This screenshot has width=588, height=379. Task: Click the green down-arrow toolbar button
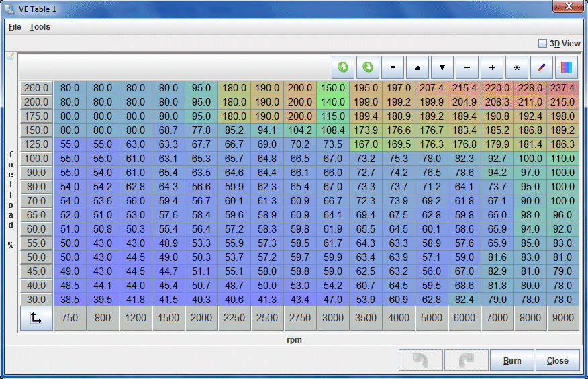pos(368,67)
